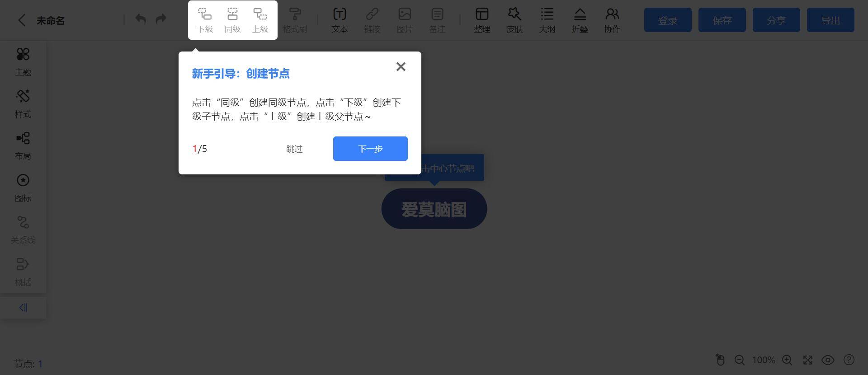Image resolution: width=868 pixels, height=375 pixels.
Task: Click 跳过 to skip the guide
Action: pos(294,149)
